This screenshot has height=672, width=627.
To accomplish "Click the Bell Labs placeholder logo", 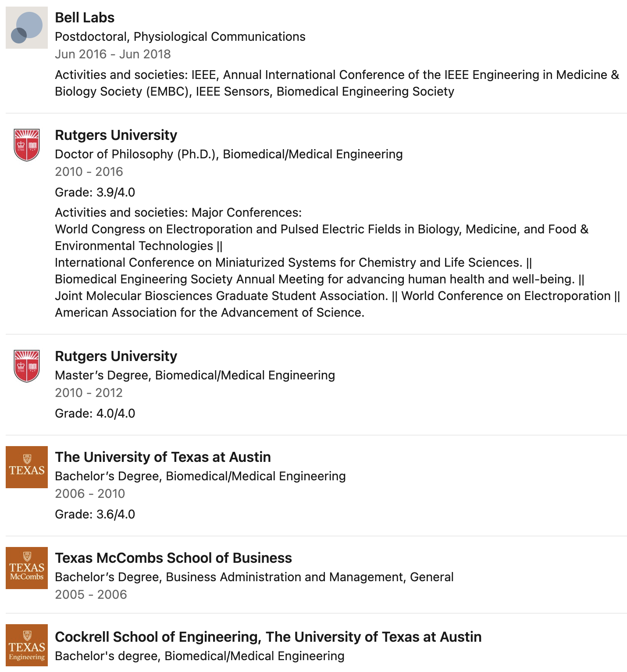I will [27, 28].
